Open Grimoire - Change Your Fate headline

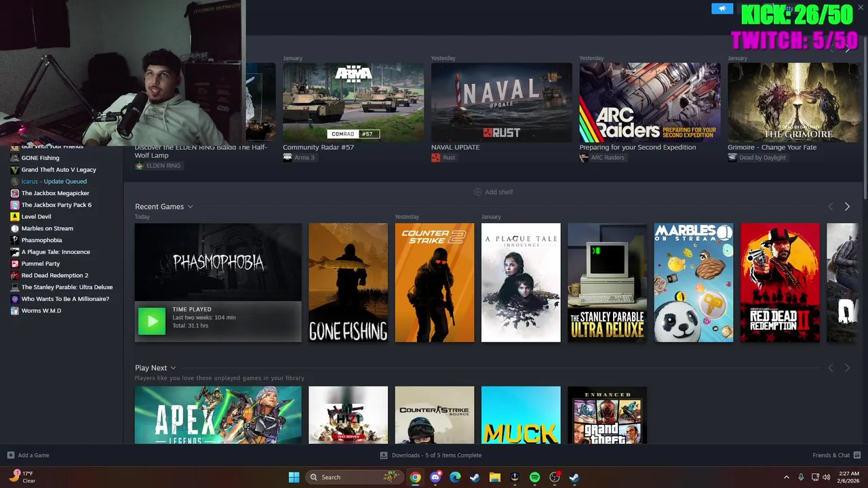point(771,147)
